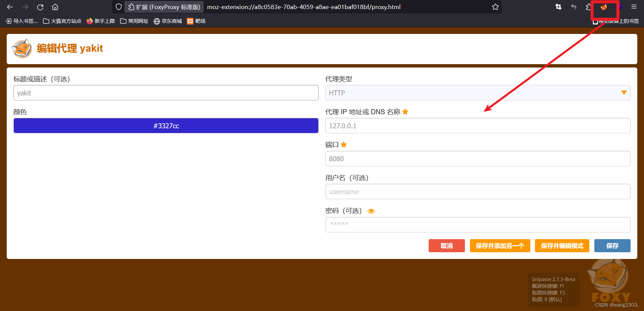Click the 颜色 label
Image resolution: width=644 pixels, height=311 pixels.
coord(20,112)
